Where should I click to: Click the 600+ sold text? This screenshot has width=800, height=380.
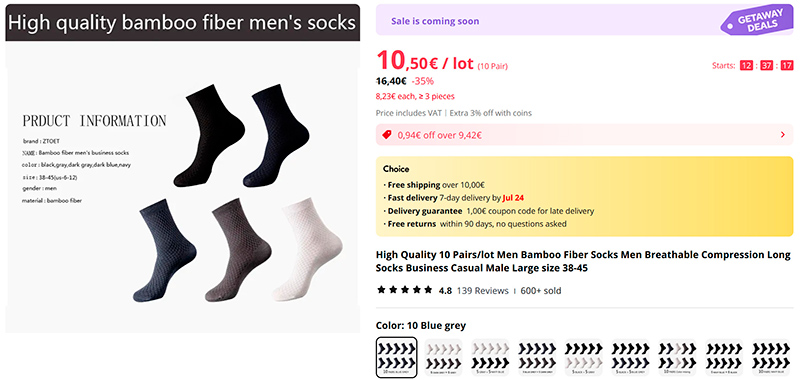pos(541,291)
